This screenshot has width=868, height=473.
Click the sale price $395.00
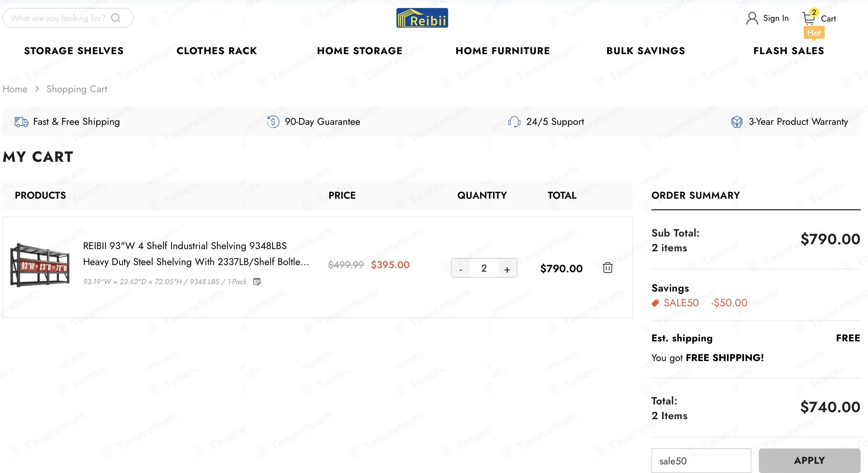click(390, 265)
